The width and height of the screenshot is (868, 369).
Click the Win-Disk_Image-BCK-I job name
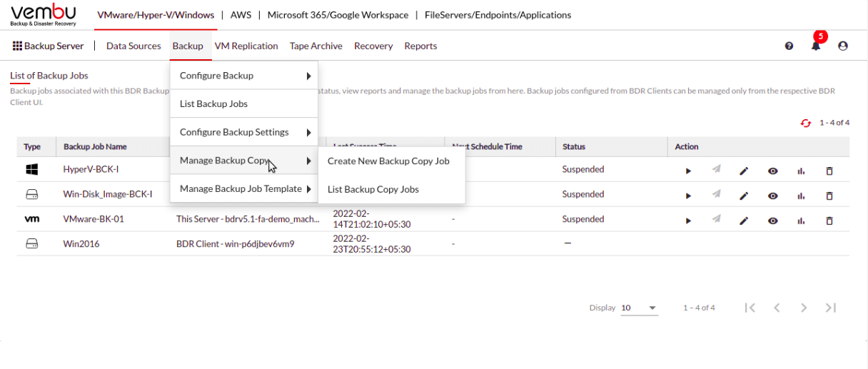108,194
